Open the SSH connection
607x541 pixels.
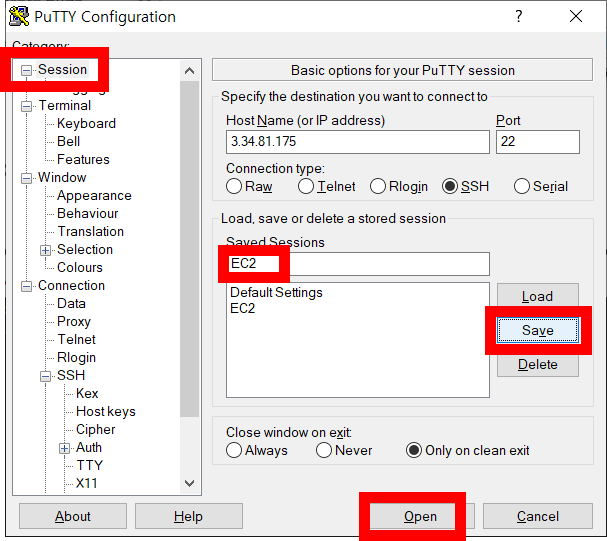pyautogui.click(x=420, y=516)
